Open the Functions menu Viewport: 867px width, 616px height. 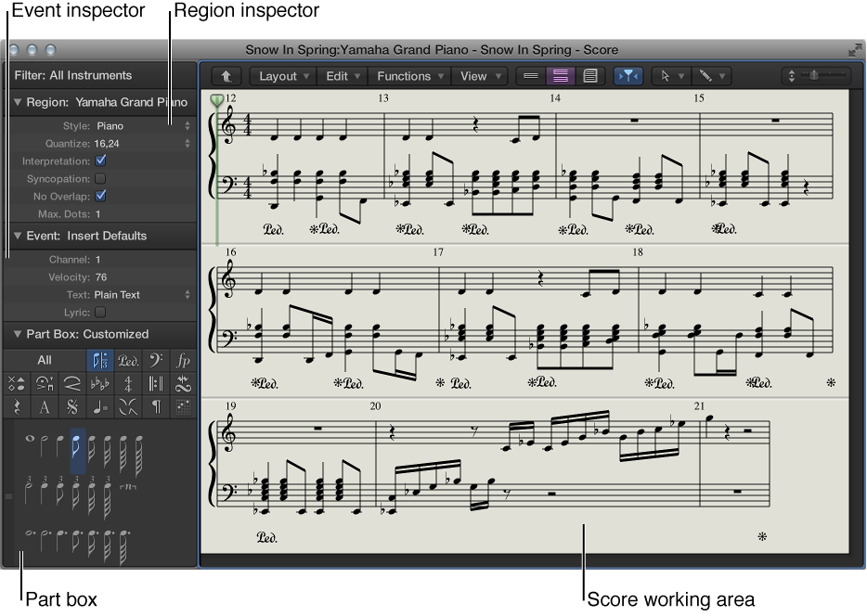point(408,76)
